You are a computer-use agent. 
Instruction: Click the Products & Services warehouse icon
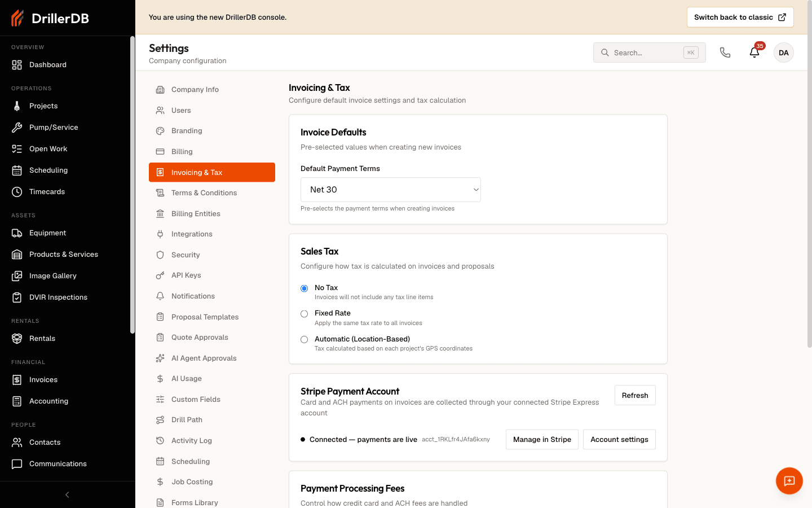pyautogui.click(x=17, y=255)
